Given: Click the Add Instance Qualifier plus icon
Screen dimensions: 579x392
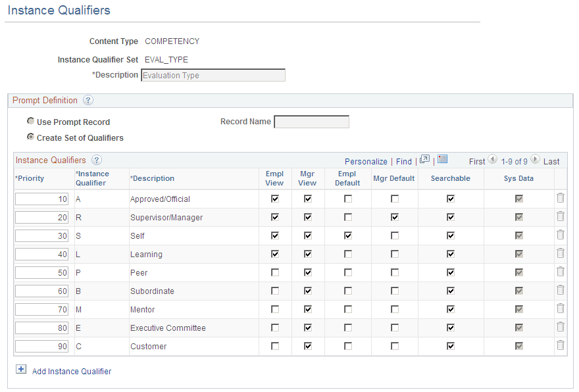Looking at the screenshot, I should click(21, 369).
